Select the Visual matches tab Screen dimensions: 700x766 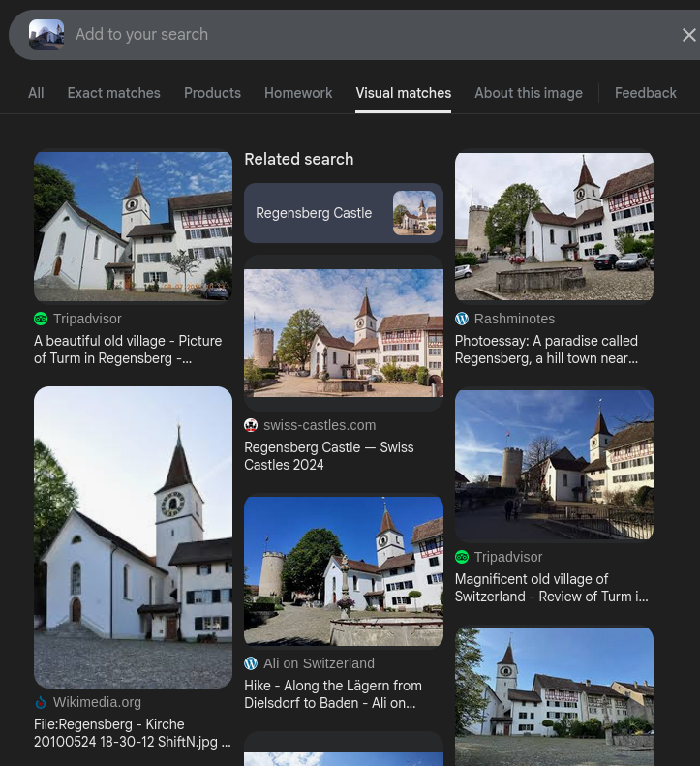point(404,93)
